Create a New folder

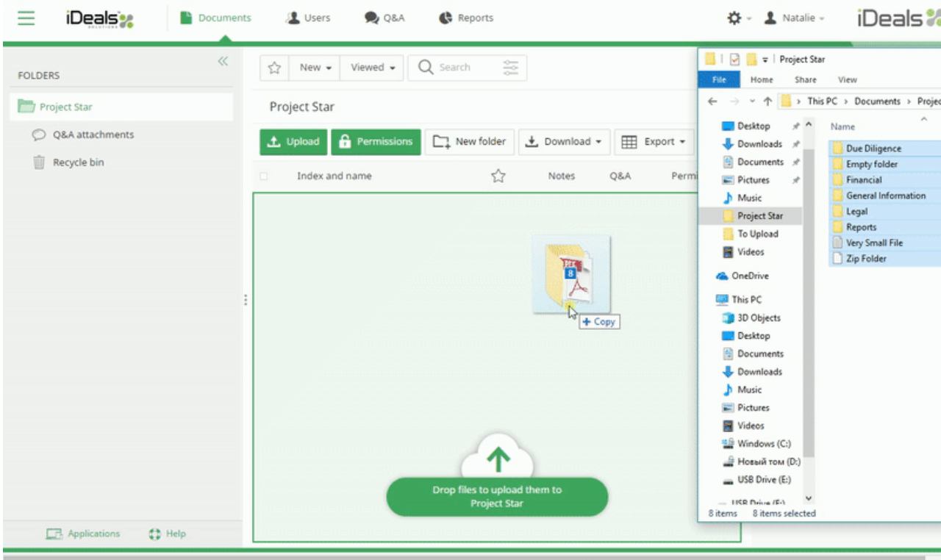[x=469, y=141]
